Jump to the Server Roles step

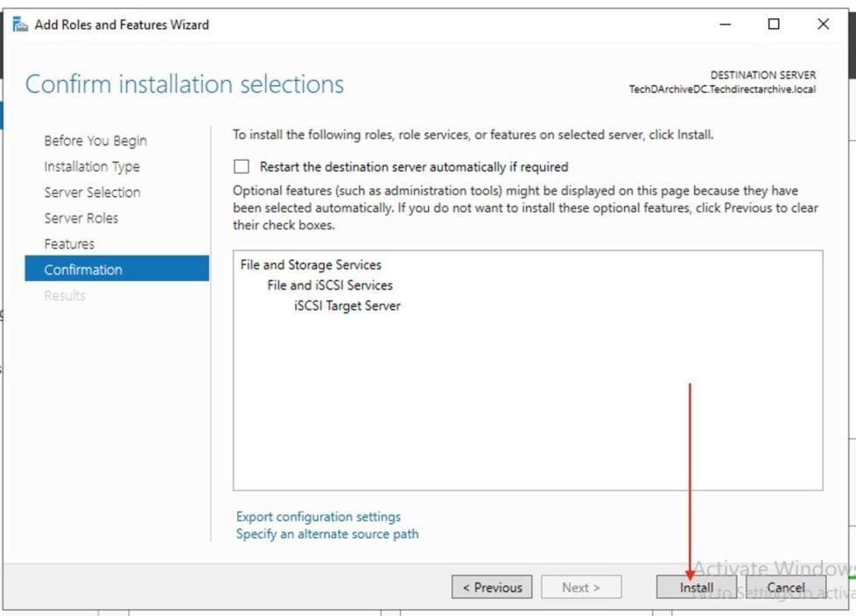pos(81,218)
